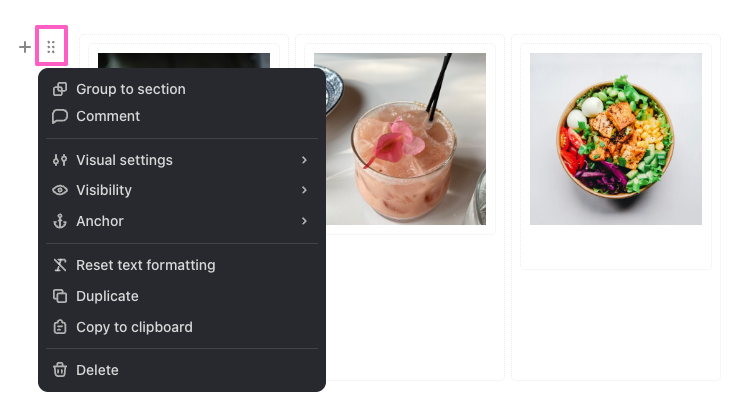Click the Duplicate icon
Screen dimensions: 736x402
click(60, 296)
